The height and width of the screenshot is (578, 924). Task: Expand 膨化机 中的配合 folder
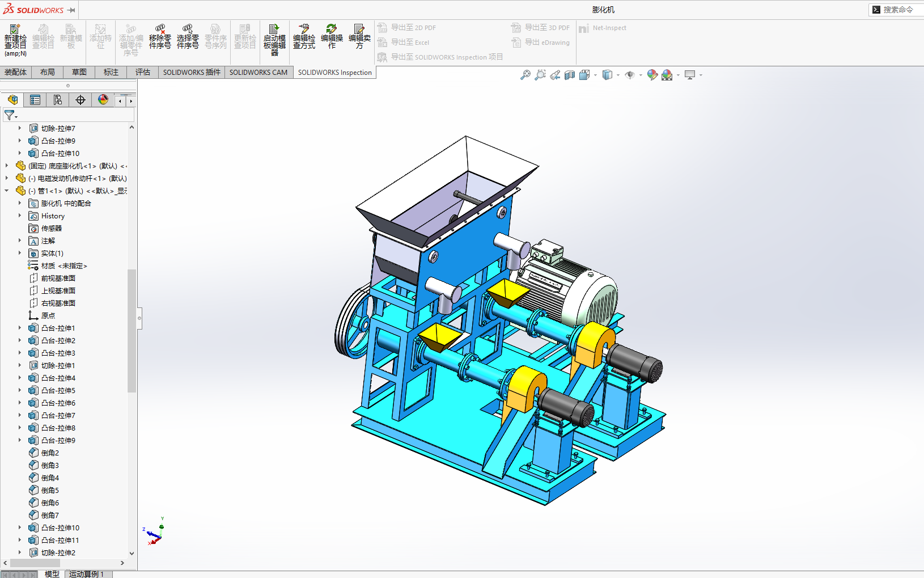pyautogui.click(x=19, y=203)
